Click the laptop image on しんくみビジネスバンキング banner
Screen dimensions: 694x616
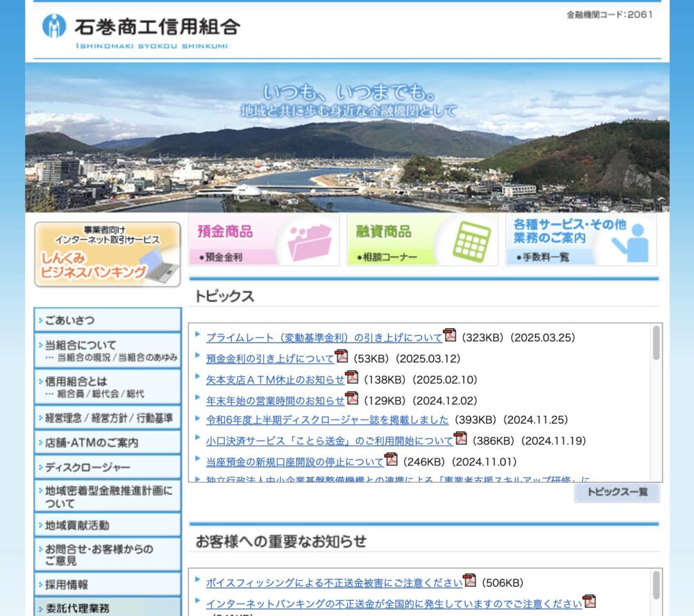160,266
